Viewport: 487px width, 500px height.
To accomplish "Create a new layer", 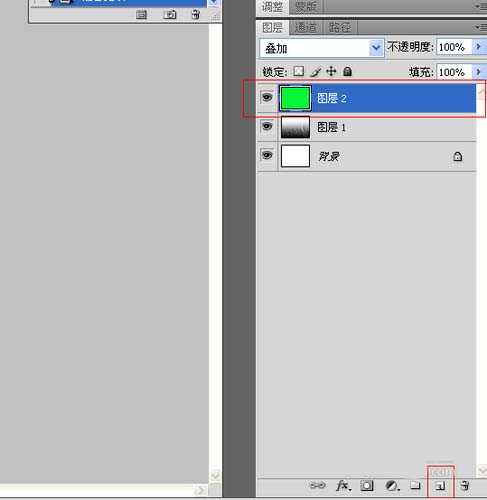I will pyautogui.click(x=440, y=486).
